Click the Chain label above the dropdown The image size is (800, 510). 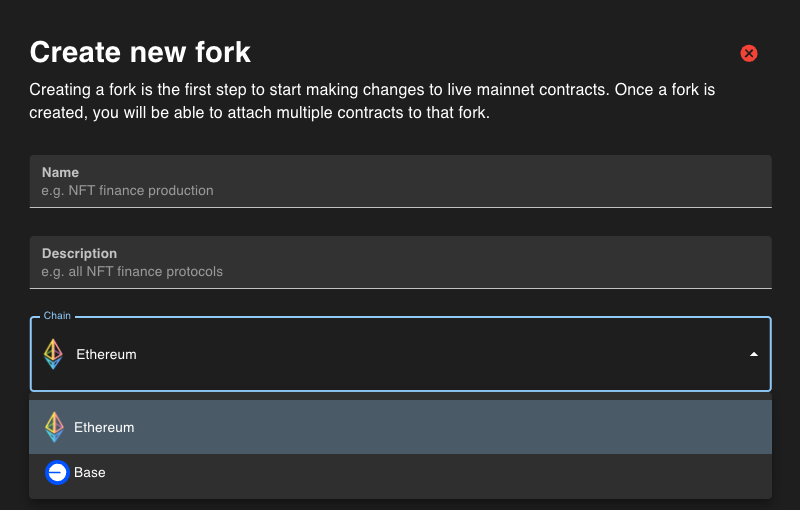pyautogui.click(x=57, y=316)
